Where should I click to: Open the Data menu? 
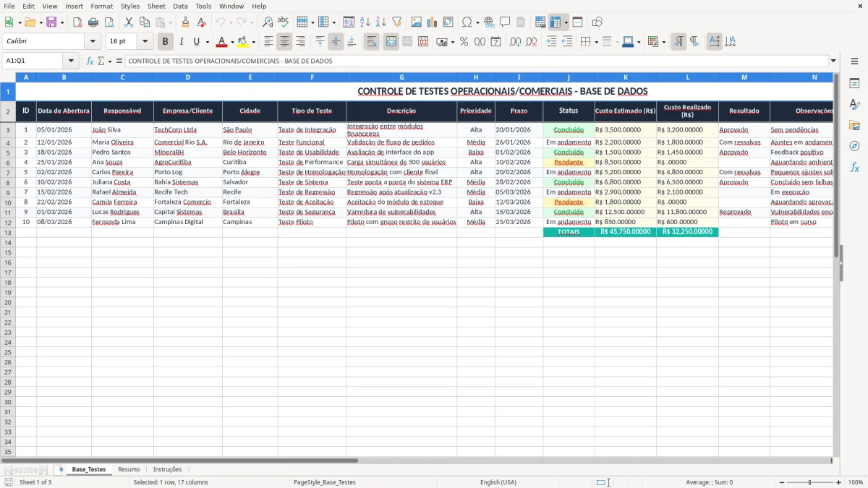point(180,6)
